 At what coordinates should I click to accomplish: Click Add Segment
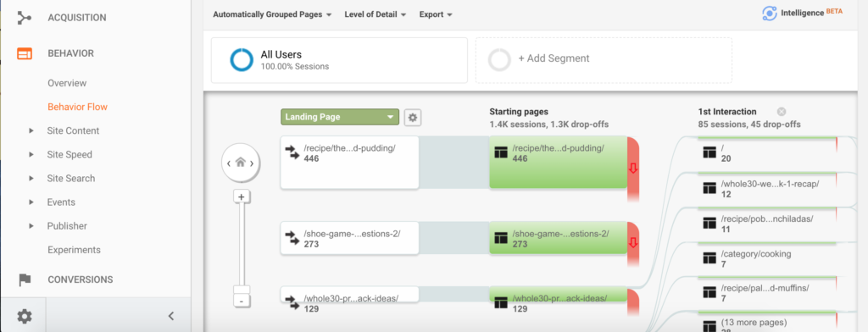coord(604,60)
